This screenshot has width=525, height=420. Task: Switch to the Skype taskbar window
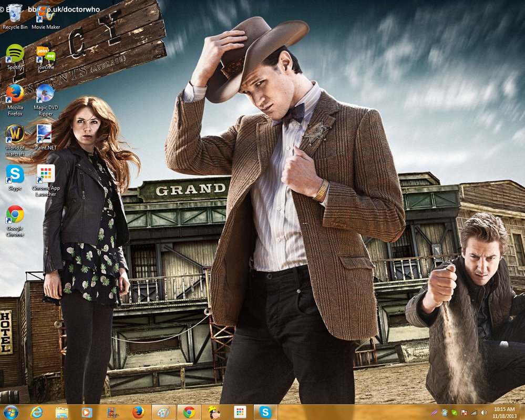coord(265,412)
